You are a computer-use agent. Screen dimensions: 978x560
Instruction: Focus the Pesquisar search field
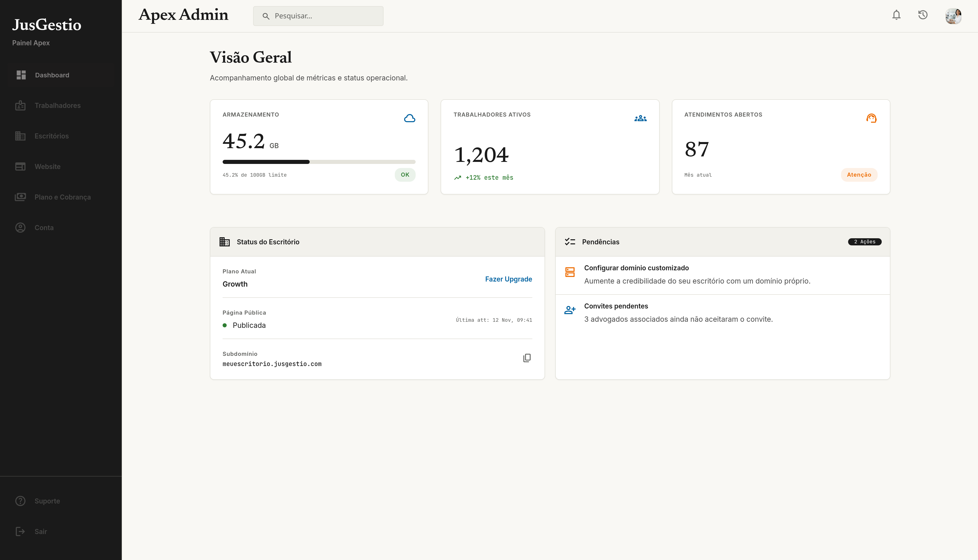click(318, 16)
